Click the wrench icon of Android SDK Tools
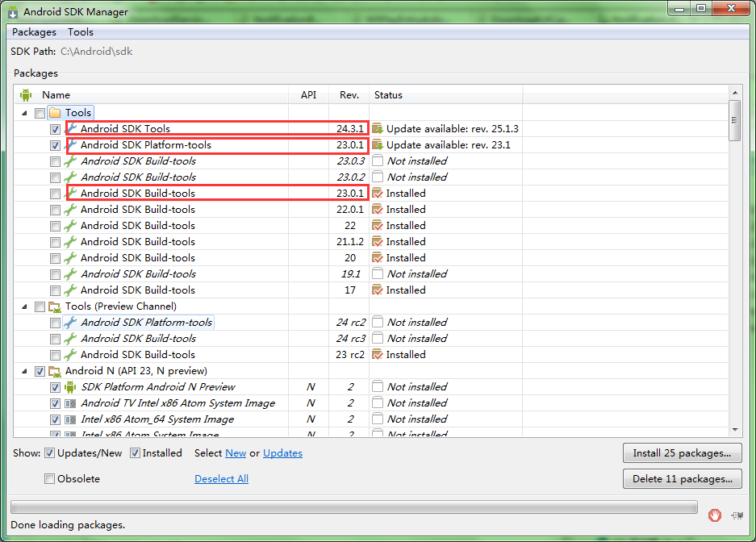This screenshot has width=756, height=542. (71, 128)
